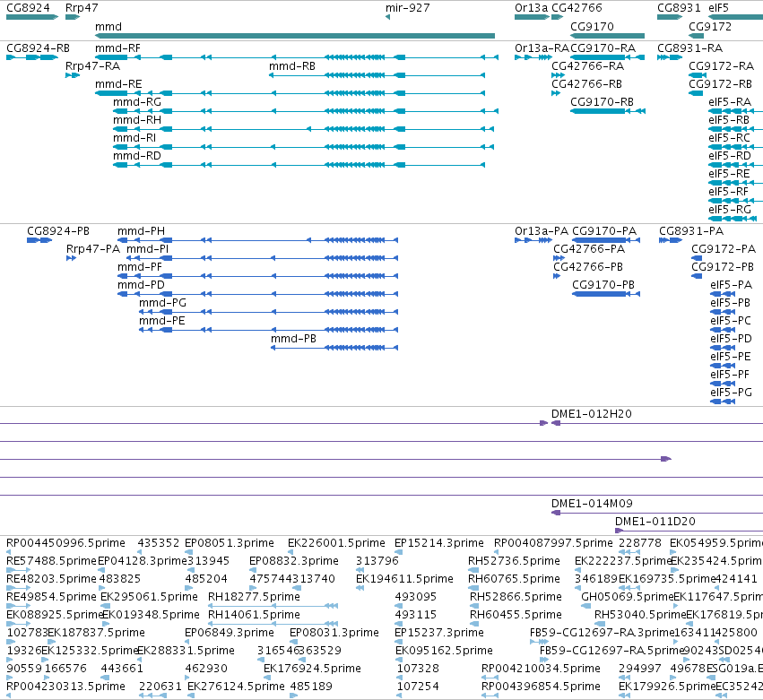Open the CG42766-PA protein label
This screenshot has height=700, width=763.
[x=589, y=248]
